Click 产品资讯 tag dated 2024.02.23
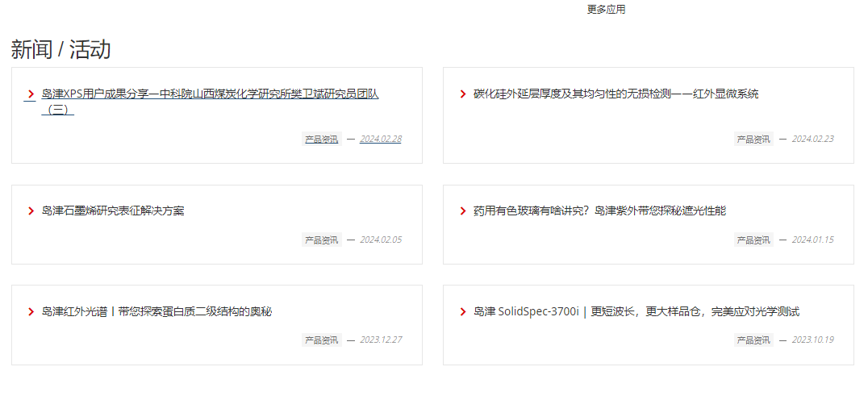Viewport: 868px width, 396px height. tap(753, 140)
